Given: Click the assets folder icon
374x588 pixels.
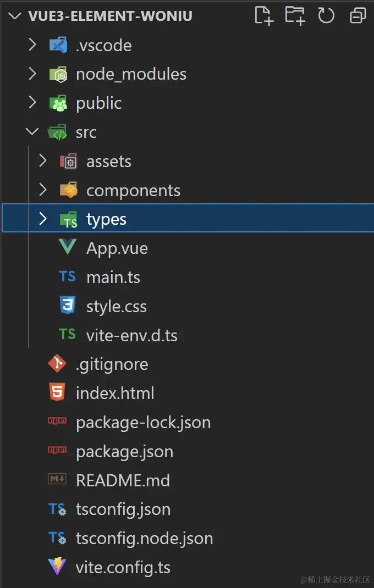Looking at the screenshot, I should click(x=69, y=161).
